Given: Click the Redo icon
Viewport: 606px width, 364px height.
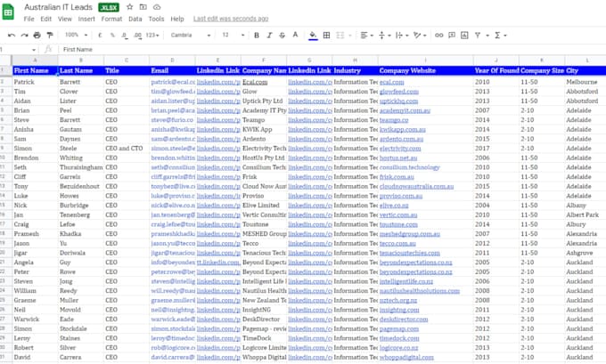Looking at the screenshot, I should 24,35.
